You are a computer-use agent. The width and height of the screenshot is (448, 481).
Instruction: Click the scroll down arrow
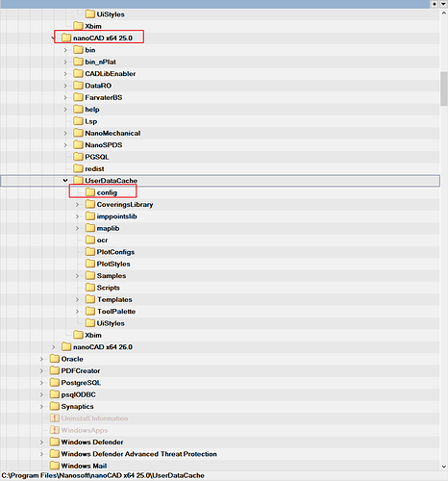click(444, 467)
